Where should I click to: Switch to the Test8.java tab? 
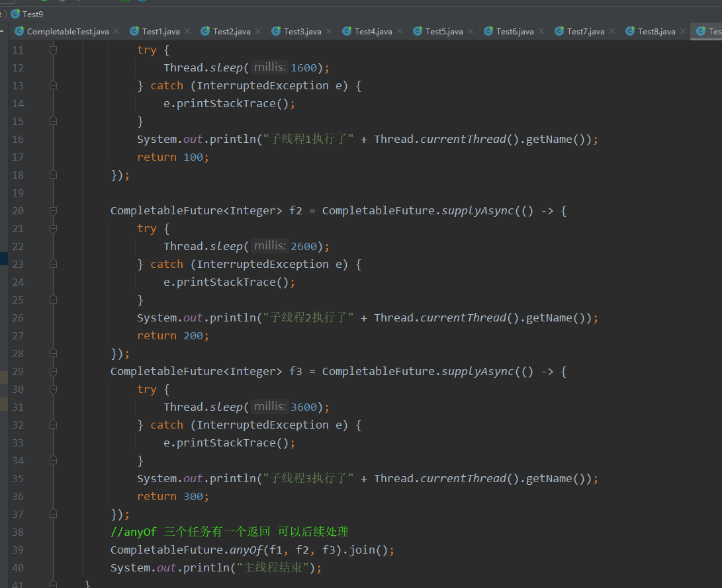point(656,31)
